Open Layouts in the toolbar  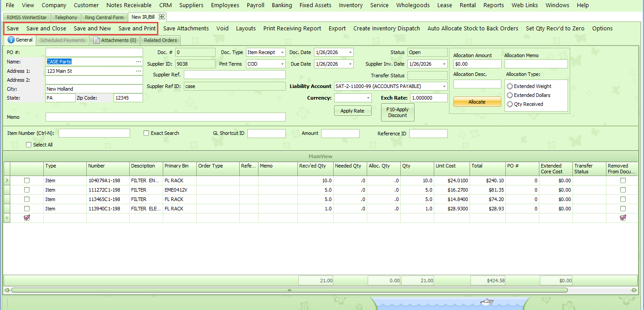[x=246, y=28]
